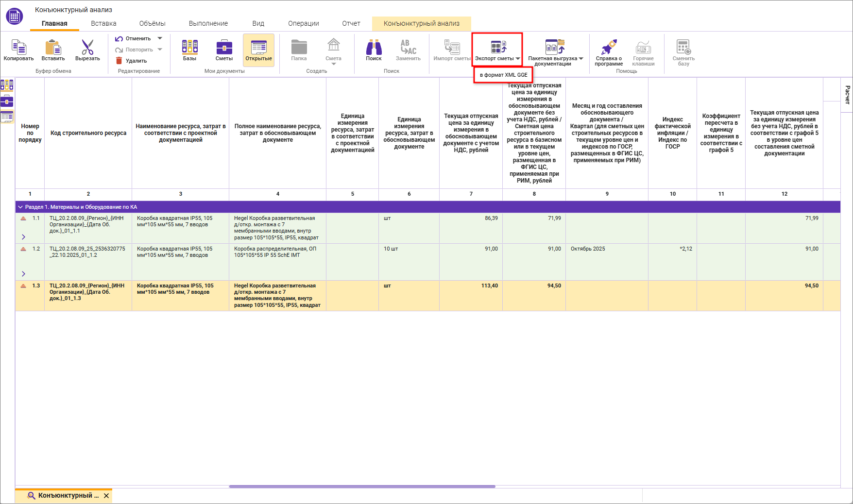Click the Copy (Копировать) icon
Screen dimensions: 853x504
[x=18, y=48]
